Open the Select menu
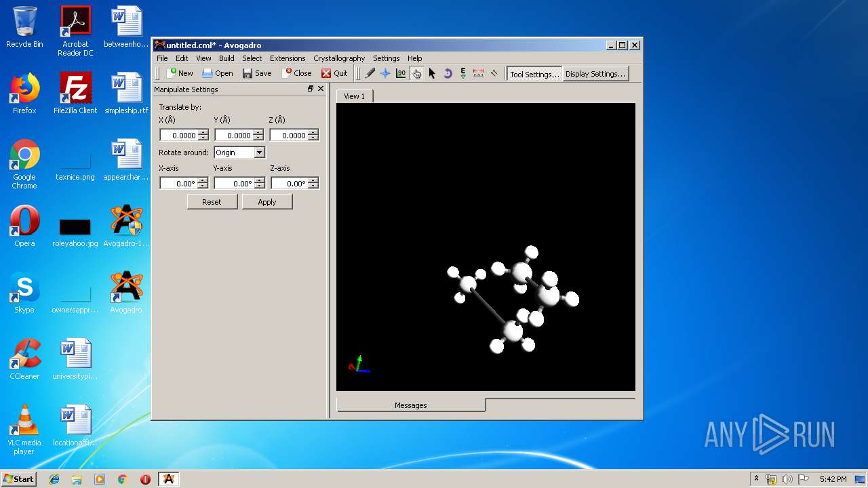The height and width of the screenshot is (488, 868). pos(252,58)
